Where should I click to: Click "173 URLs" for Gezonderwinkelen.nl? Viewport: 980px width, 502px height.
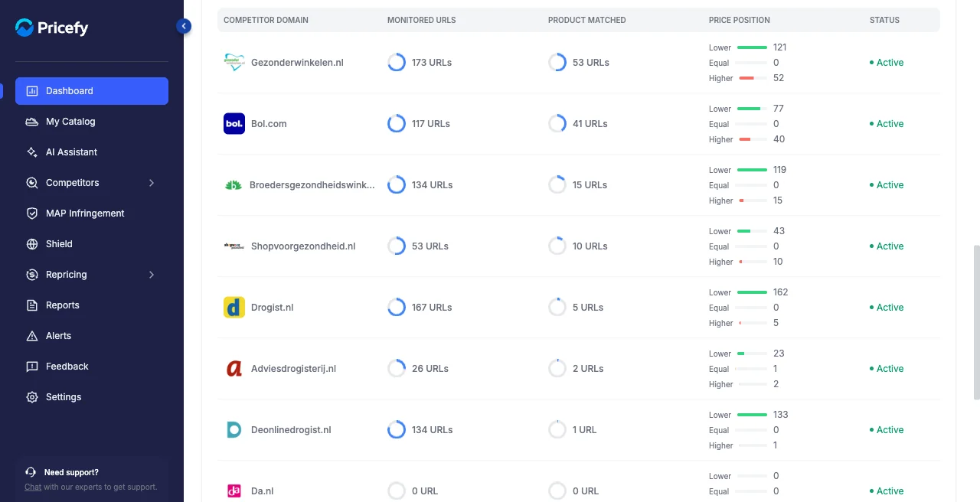coord(432,63)
